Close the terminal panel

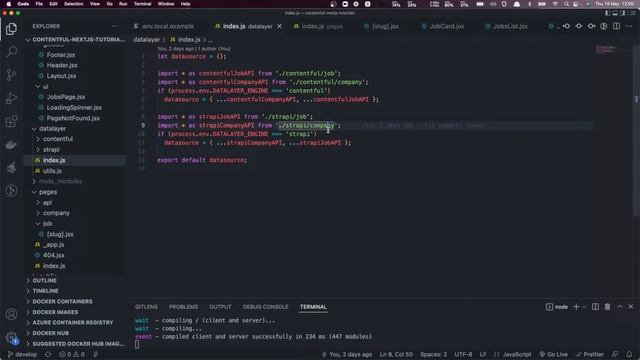(631, 307)
